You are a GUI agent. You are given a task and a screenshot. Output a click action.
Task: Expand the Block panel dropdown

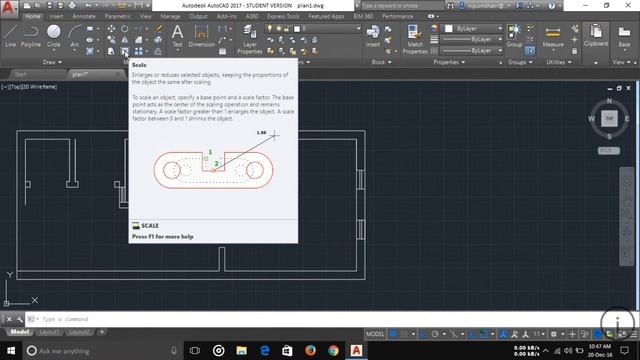click(382, 62)
